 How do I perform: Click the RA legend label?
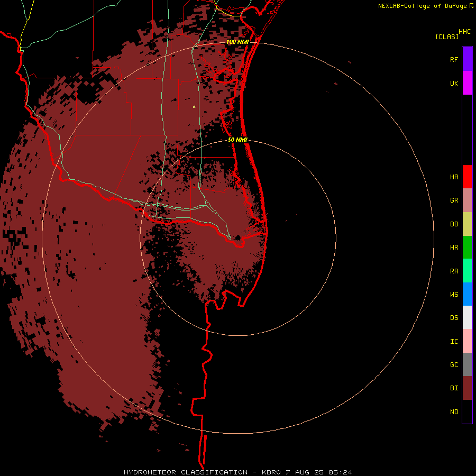454,271
